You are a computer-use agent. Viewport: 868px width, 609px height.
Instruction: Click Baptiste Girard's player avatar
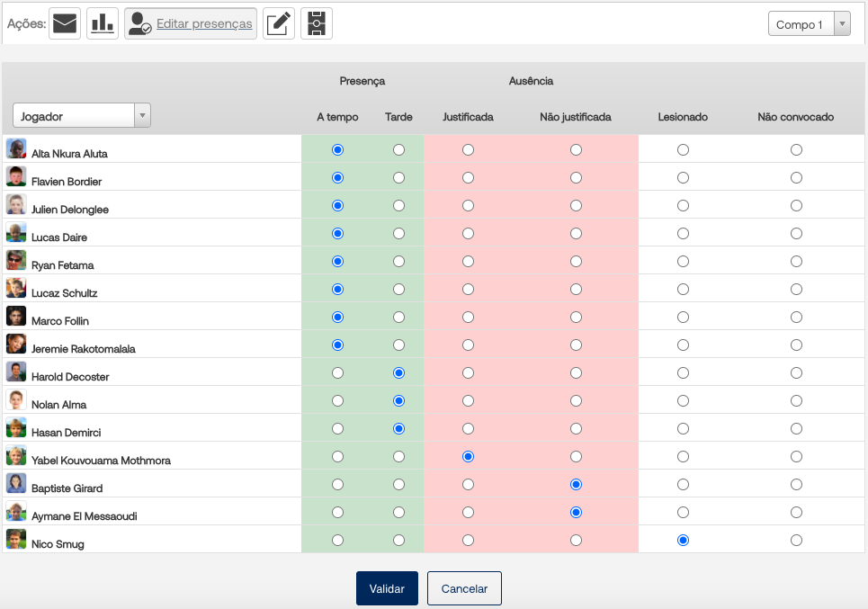[16, 484]
